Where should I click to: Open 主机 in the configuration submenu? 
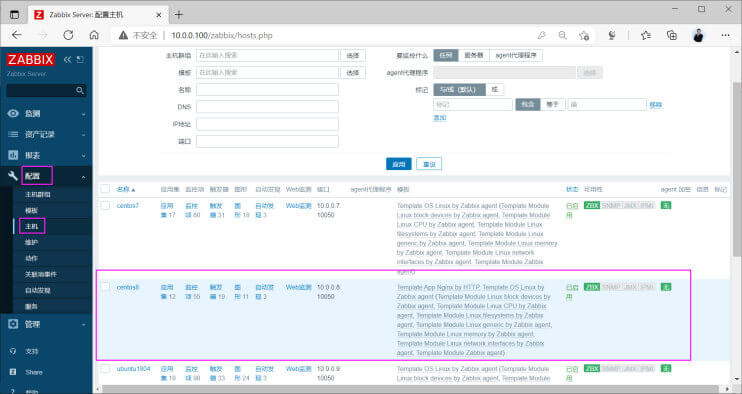point(31,227)
